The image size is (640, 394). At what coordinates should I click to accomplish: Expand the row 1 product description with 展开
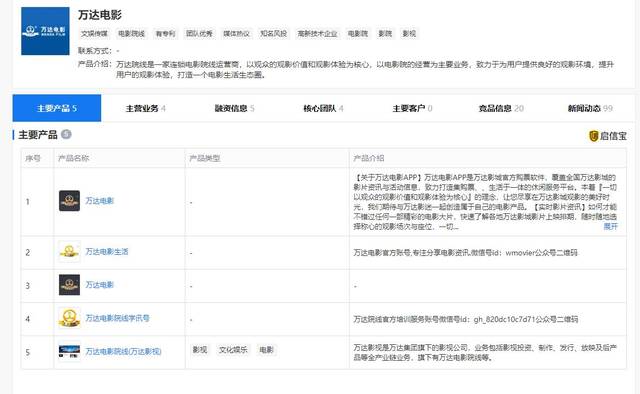(x=611, y=226)
